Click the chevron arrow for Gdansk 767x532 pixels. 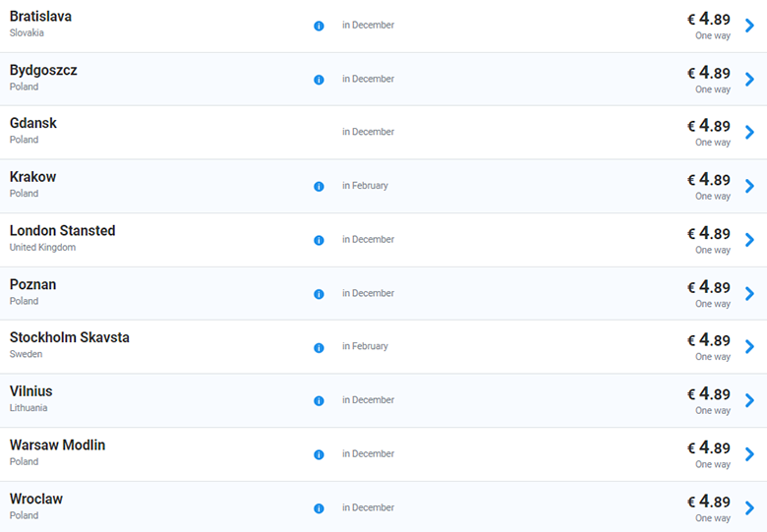coord(749,133)
